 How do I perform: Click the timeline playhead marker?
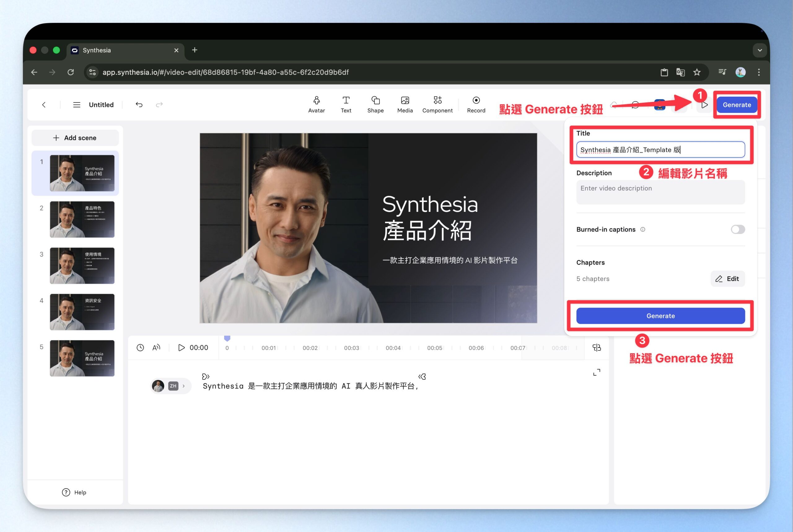tap(227, 338)
